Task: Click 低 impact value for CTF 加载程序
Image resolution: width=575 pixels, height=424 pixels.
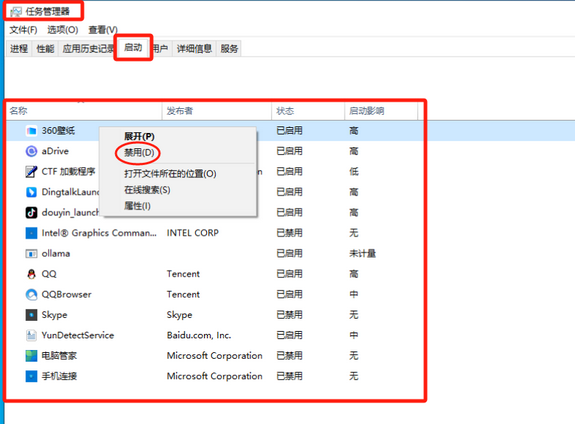Action: point(354,172)
